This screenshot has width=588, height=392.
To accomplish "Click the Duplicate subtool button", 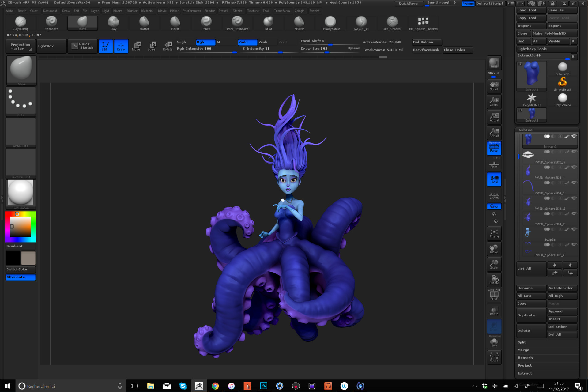I will 531,315.
